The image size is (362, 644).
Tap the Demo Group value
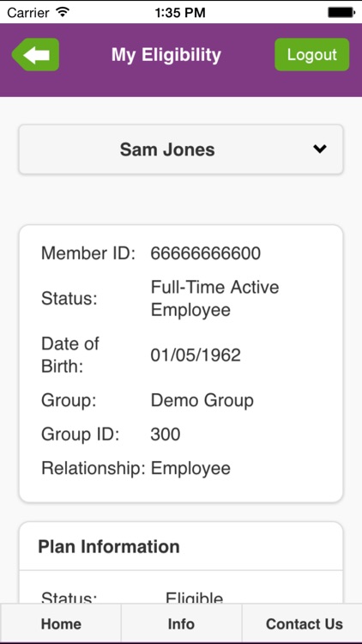point(202,400)
